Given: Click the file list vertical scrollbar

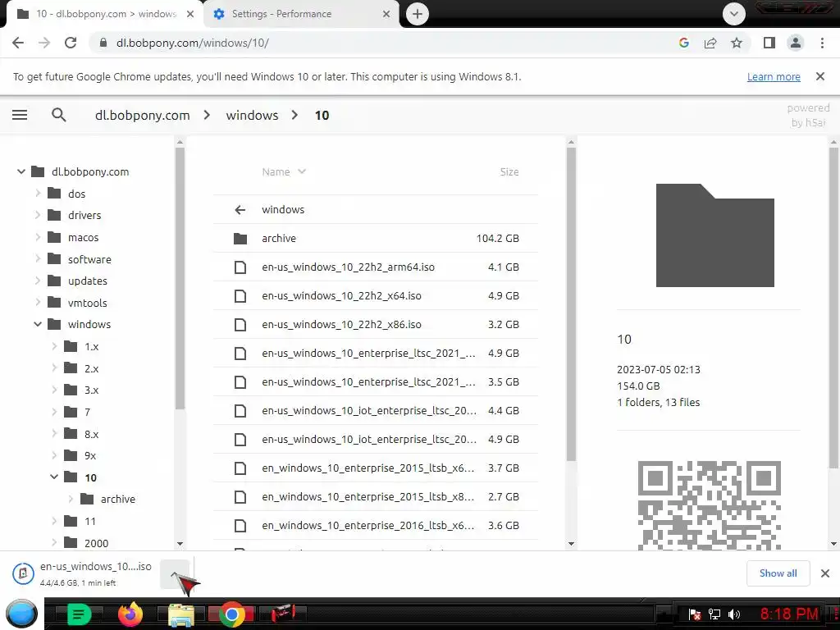Looking at the screenshot, I should [x=571, y=304].
